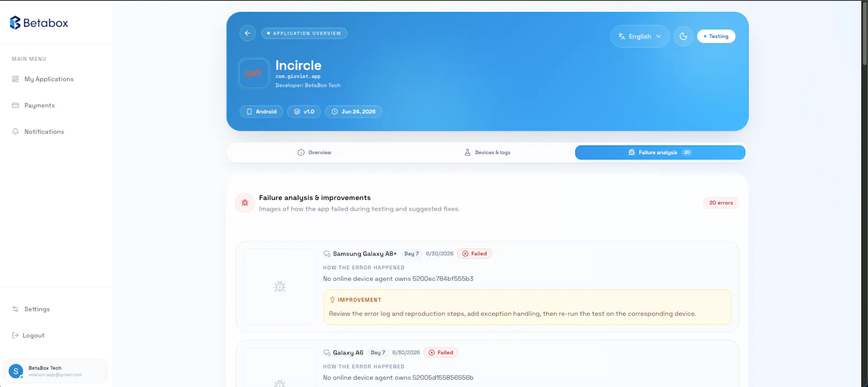Click error text 5200ec784bf555b3
Image resolution: width=868 pixels, height=387 pixels.
pyautogui.click(x=443, y=279)
